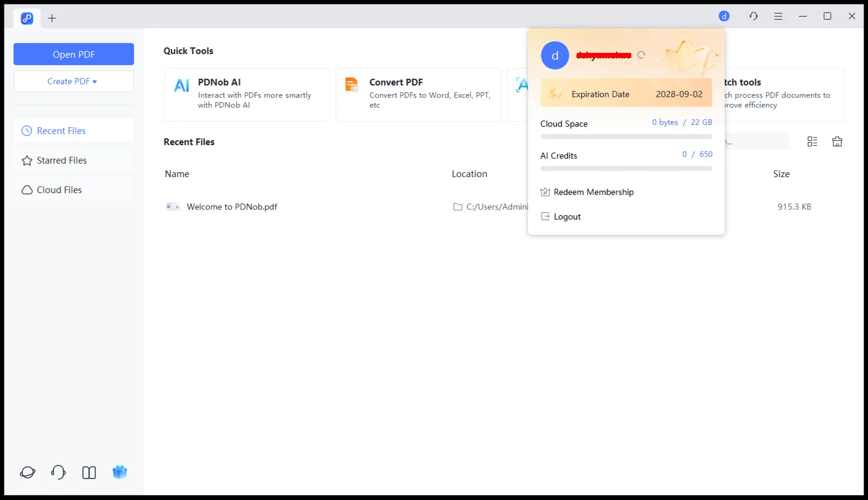Open the hamburger menu in the title bar
This screenshot has width=868, height=500.
[778, 17]
